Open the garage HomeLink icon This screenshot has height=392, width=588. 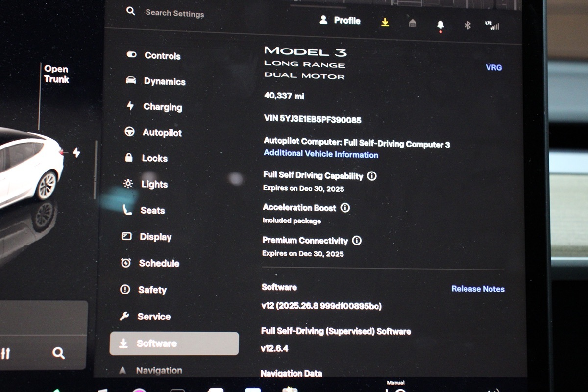[x=413, y=24]
